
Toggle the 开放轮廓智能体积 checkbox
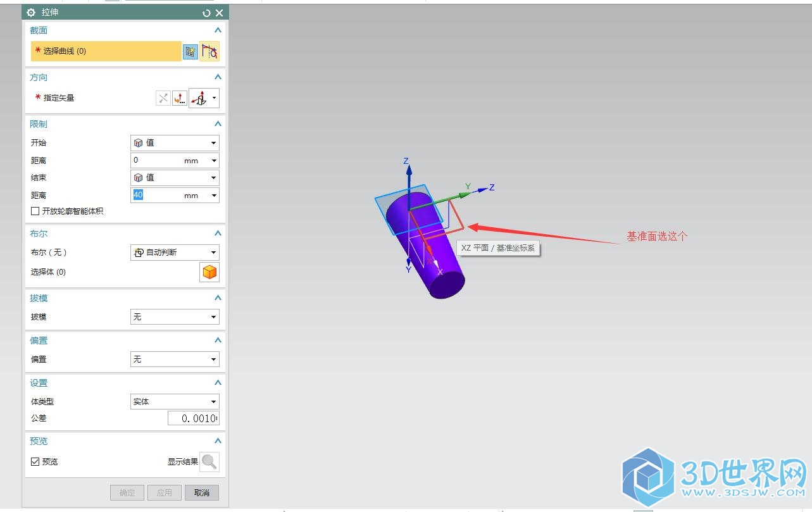[x=35, y=211]
